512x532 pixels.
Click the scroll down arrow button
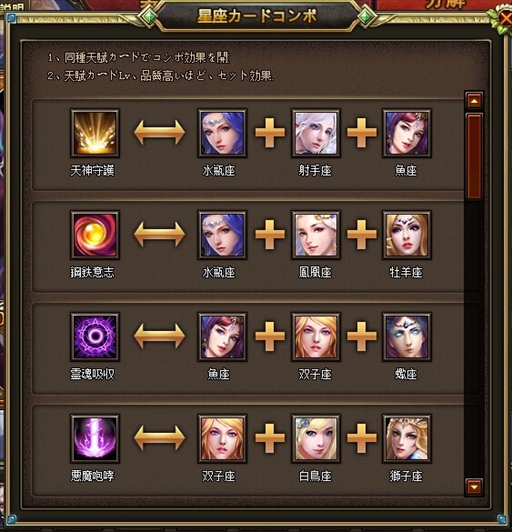click(x=474, y=487)
